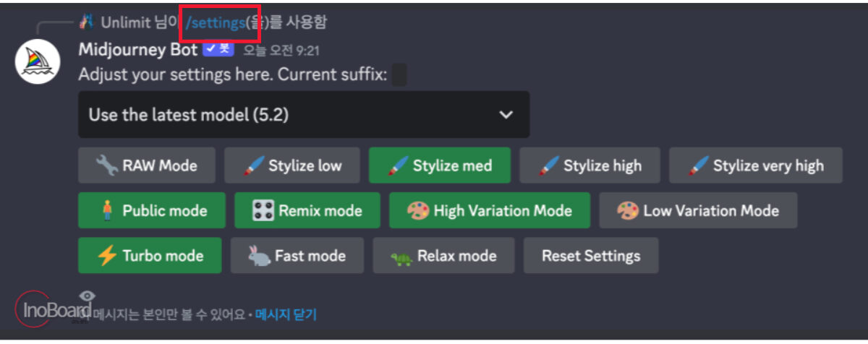
Task: Toggle Remix mode
Action: [x=307, y=211]
